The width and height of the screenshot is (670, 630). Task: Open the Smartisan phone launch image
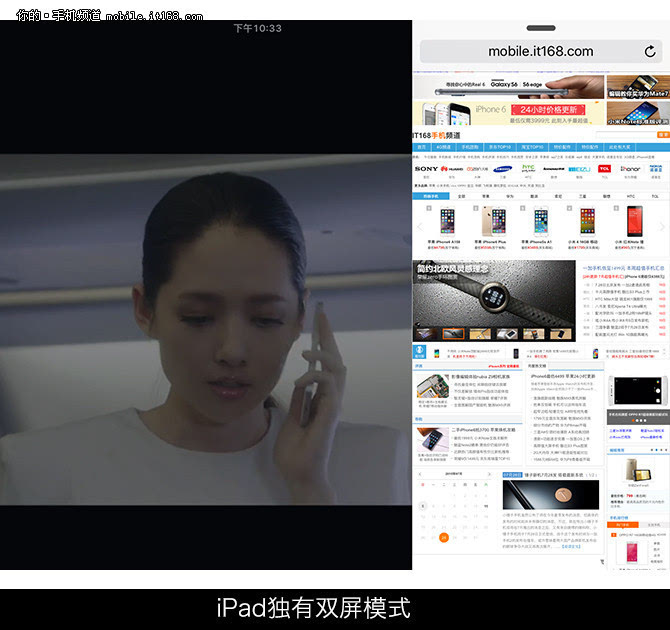tap(551, 495)
